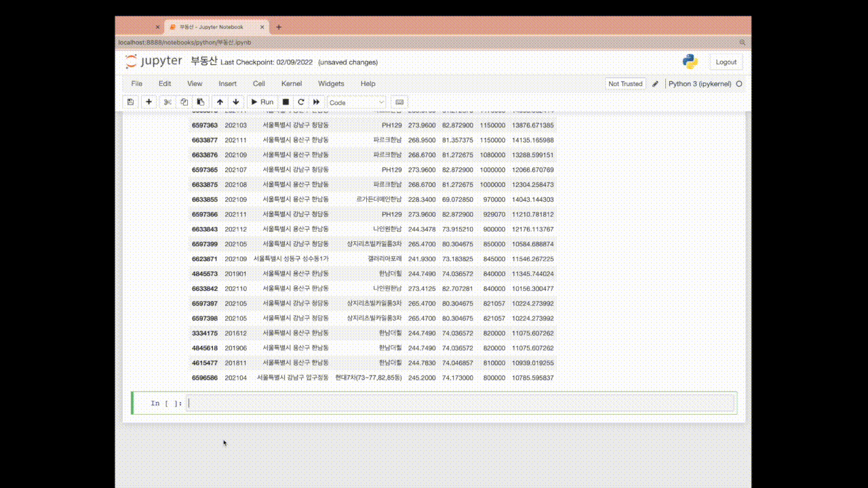This screenshot has height=488, width=868.
Task: Click price value 929070
Action: (x=494, y=214)
